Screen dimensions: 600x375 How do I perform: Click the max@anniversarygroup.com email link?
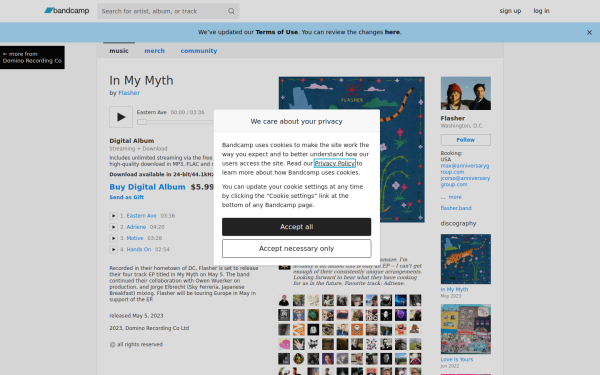465,169
